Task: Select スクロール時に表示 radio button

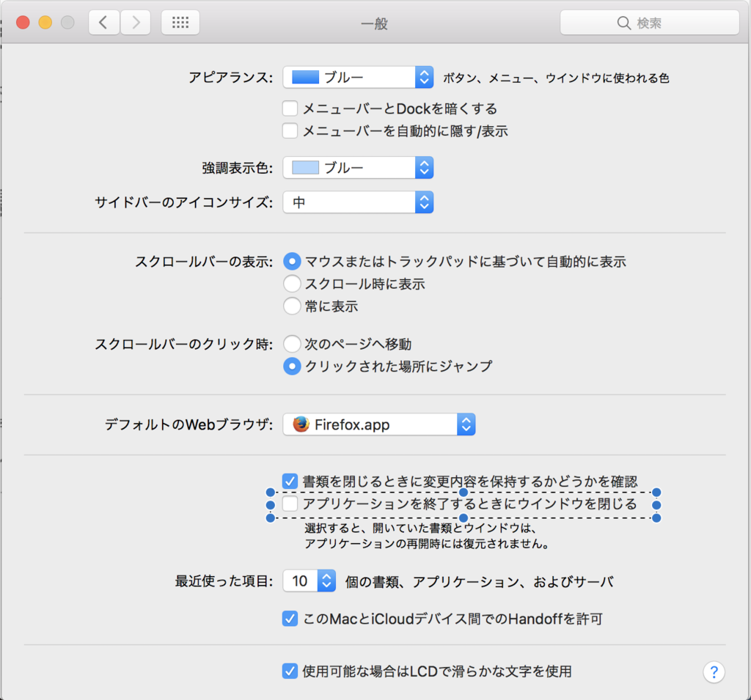Action: (292, 284)
